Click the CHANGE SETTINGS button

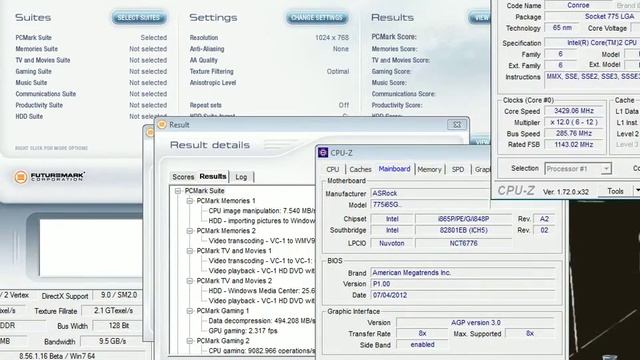[x=317, y=18]
